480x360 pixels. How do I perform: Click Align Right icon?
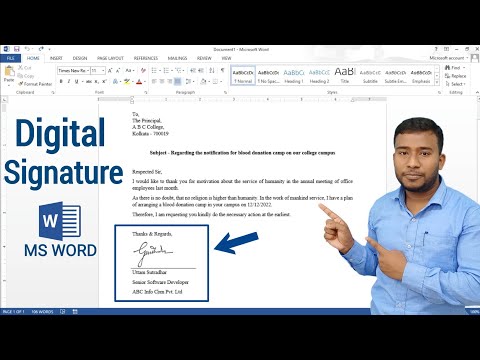point(170,82)
